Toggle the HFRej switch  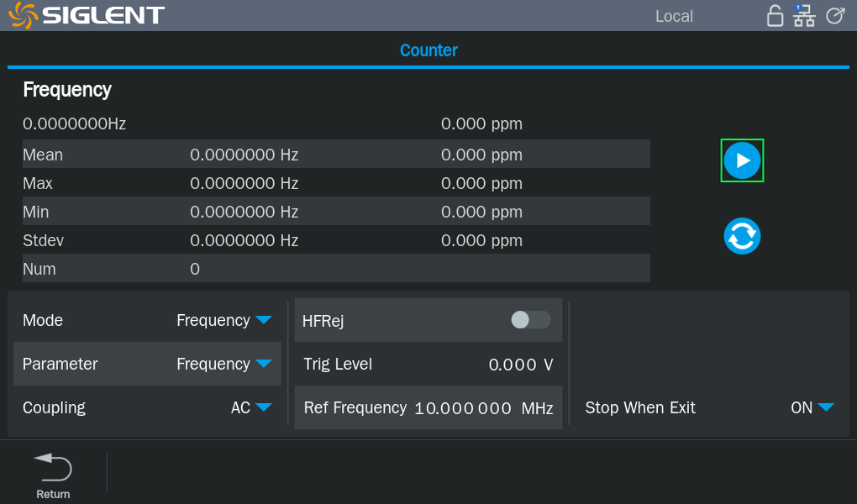[530, 320]
